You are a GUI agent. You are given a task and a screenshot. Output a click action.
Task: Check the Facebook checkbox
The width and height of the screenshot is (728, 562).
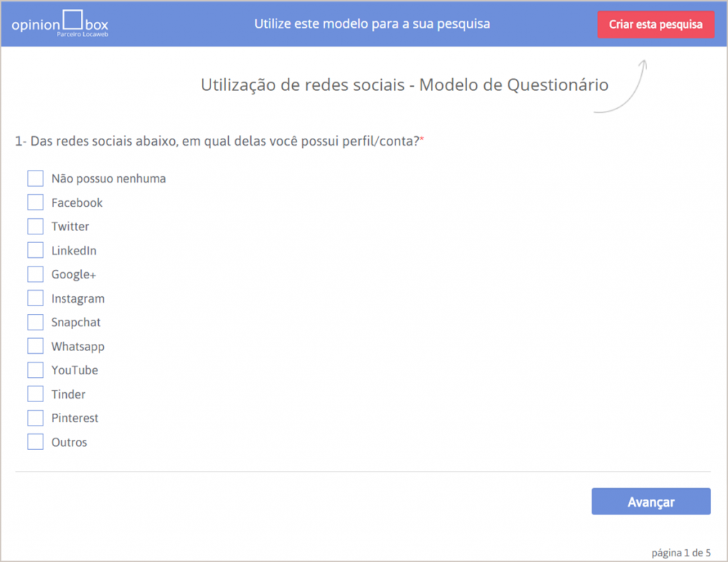tap(35, 202)
